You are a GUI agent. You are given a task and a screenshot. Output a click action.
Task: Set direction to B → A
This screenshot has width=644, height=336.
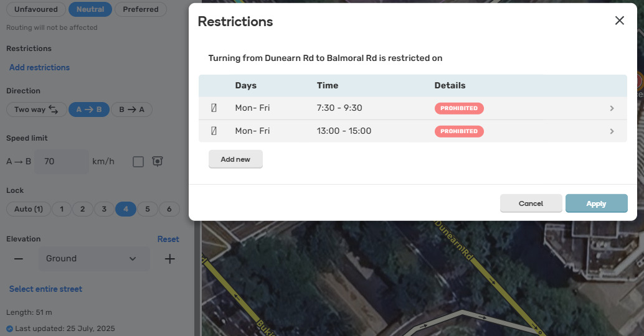coord(131,110)
